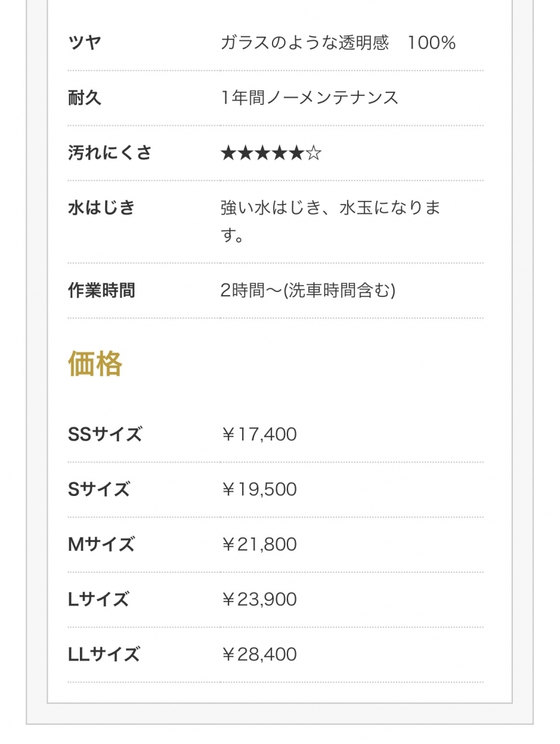560x744 pixels.
Task: Click ガラスのような透明感 100% text
Action: 338,43
